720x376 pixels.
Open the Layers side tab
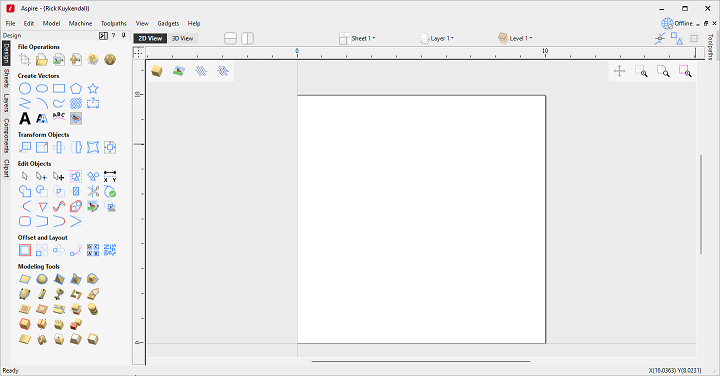pos(6,103)
